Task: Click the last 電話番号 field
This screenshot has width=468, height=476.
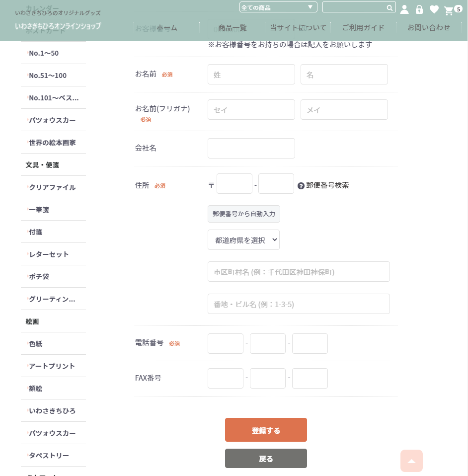Action: pos(310,344)
